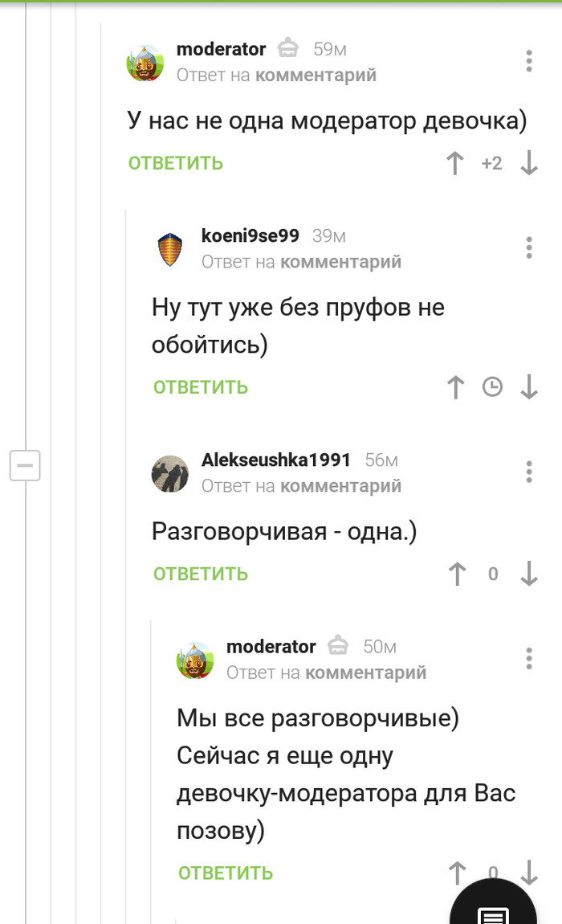Reply to Alekseushka1991 via ОТВЕТИТЬ

tap(200, 574)
